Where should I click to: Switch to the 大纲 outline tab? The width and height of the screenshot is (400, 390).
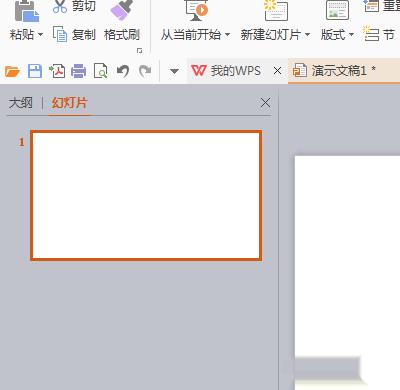(x=21, y=103)
